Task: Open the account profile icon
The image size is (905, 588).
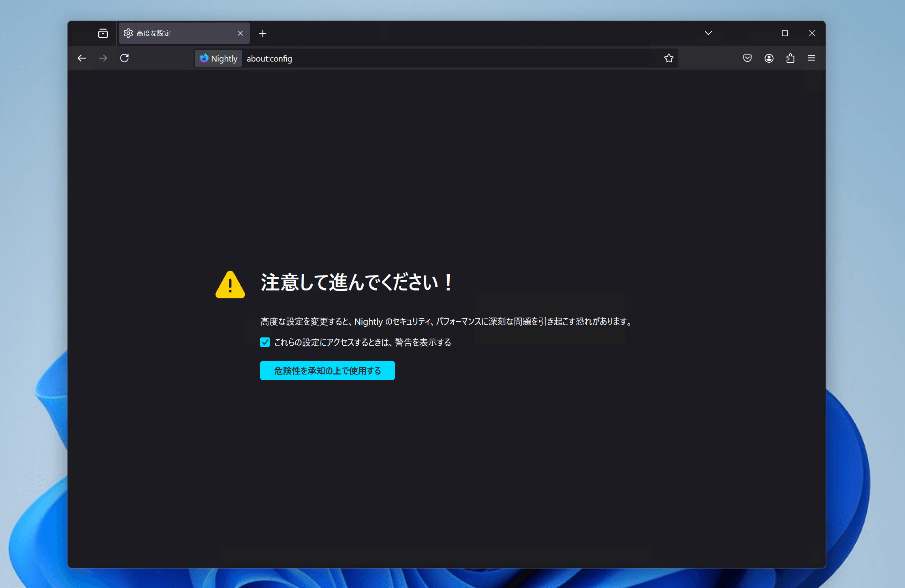Action: [x=769, y=58]
